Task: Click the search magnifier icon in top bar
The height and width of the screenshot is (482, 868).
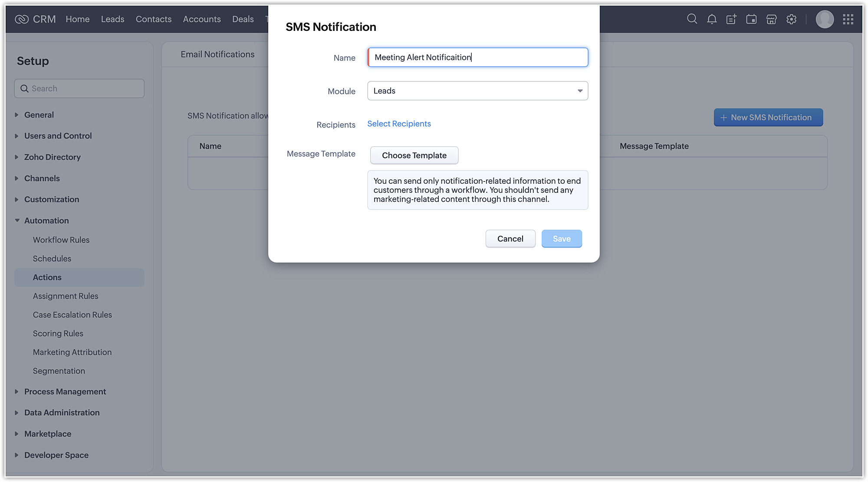Action: coord(692,19)
